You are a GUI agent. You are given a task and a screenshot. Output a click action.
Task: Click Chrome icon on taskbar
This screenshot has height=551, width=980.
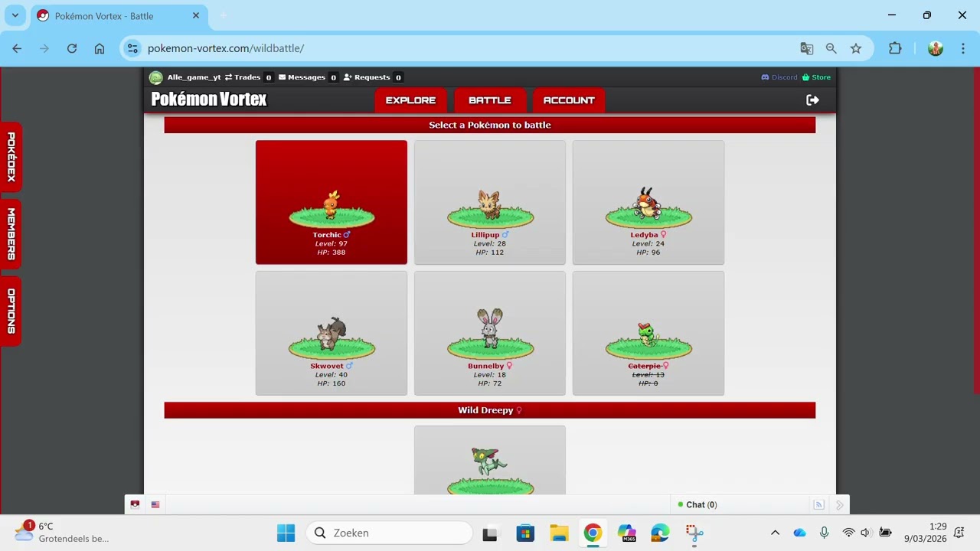[593, 533]
